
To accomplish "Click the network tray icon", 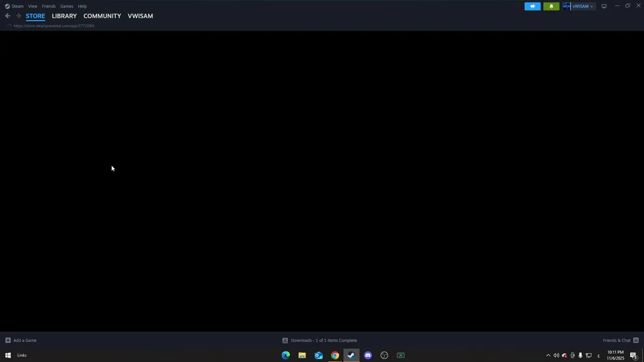I will [x=589, y=355].
